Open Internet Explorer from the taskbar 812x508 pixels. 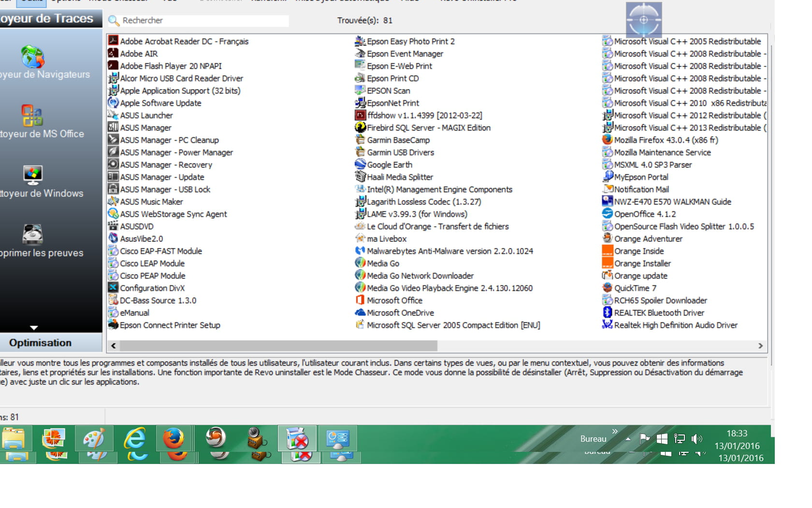135,438
